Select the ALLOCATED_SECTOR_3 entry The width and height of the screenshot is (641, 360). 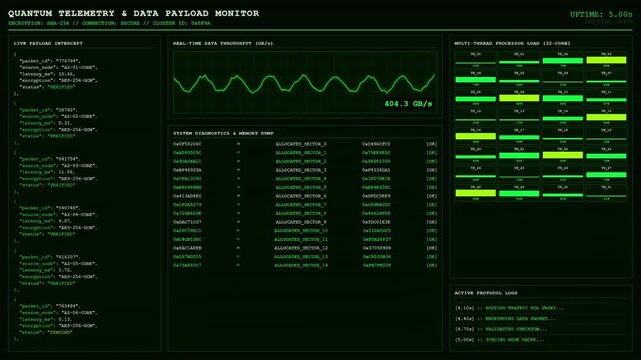pos(301,170)
